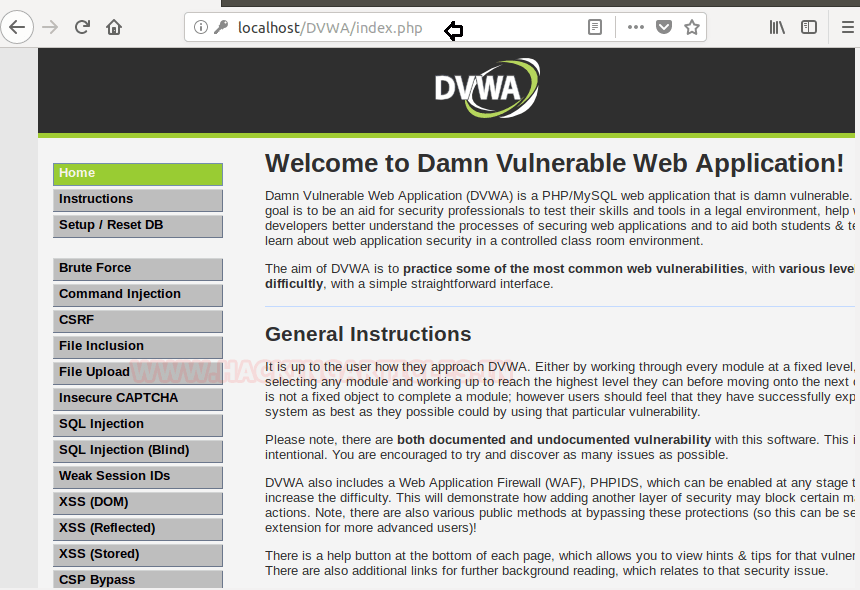860x590 pixels.
Task: Open the SQL Injection module
Action: [x=137, y=425]
